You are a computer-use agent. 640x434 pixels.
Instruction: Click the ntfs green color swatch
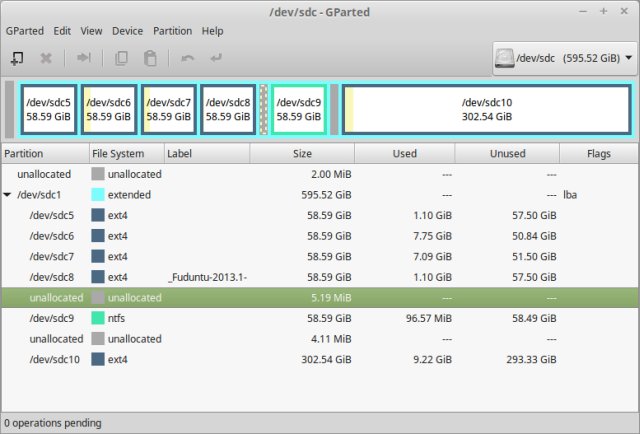98,318
